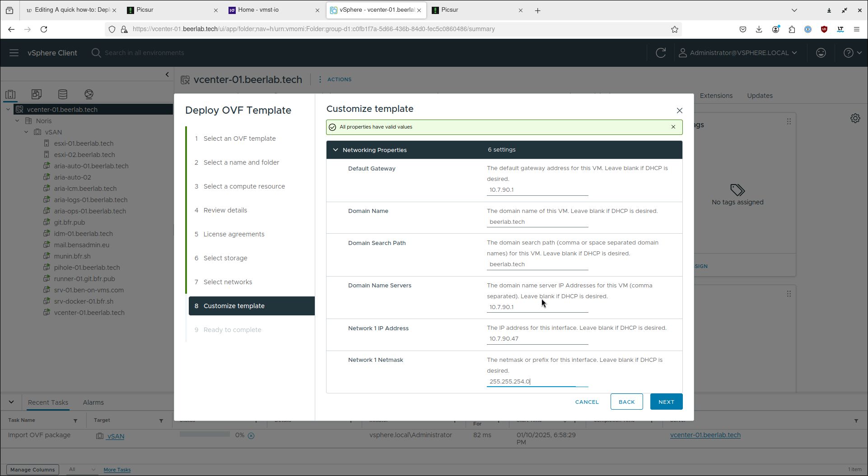Filter the Task Name column

point(75,421)
